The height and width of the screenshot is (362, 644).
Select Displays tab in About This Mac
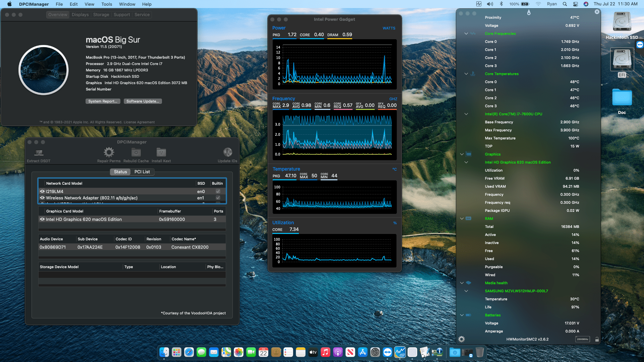pos(80,15)
